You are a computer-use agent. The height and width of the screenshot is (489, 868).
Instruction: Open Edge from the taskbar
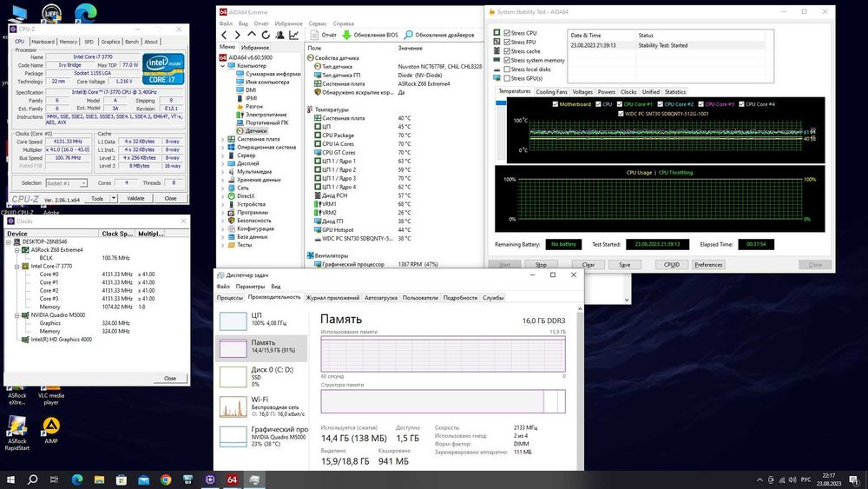(77, 479)
